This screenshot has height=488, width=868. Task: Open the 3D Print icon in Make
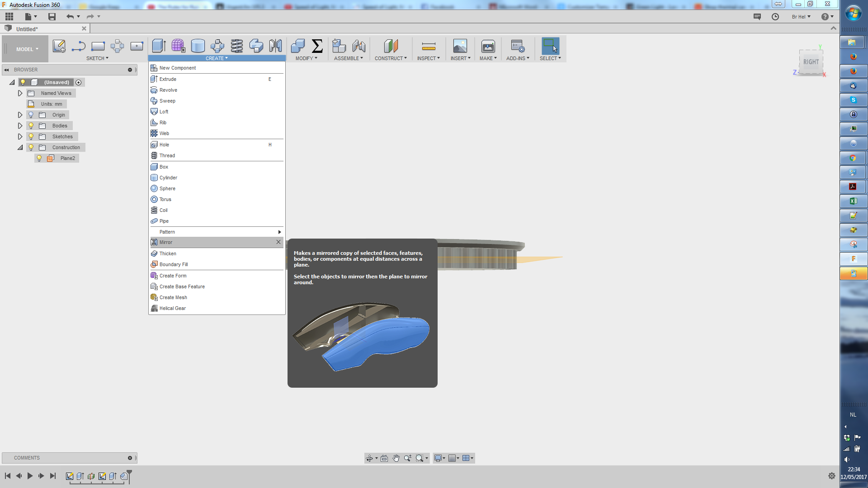[x=488, y=46]
